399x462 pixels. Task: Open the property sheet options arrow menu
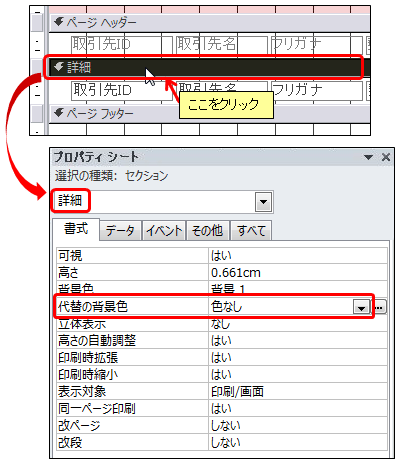click(x=368, y=157)
